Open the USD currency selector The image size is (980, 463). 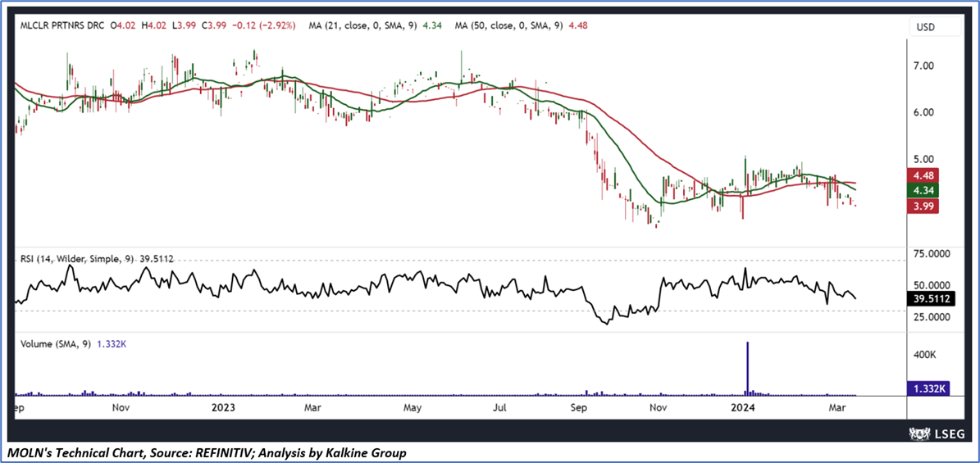click(935, 27)
